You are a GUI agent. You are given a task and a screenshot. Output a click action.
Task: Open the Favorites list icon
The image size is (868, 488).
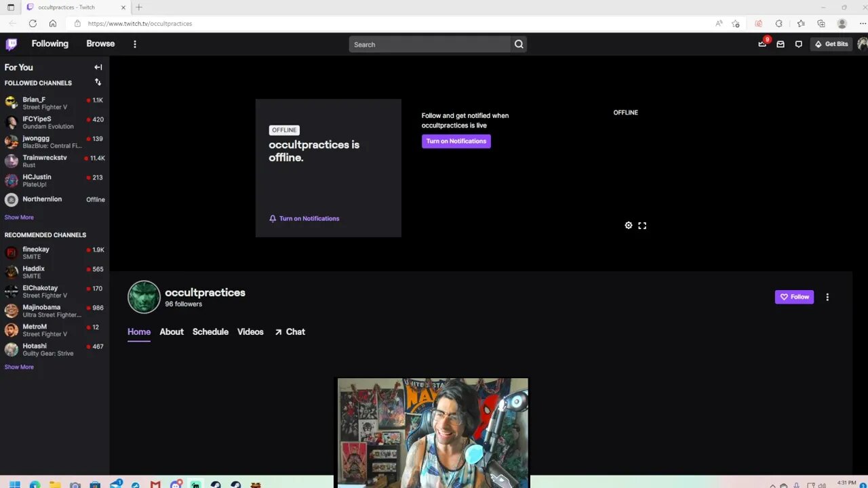pyautogui.click(x=801, y=23)
